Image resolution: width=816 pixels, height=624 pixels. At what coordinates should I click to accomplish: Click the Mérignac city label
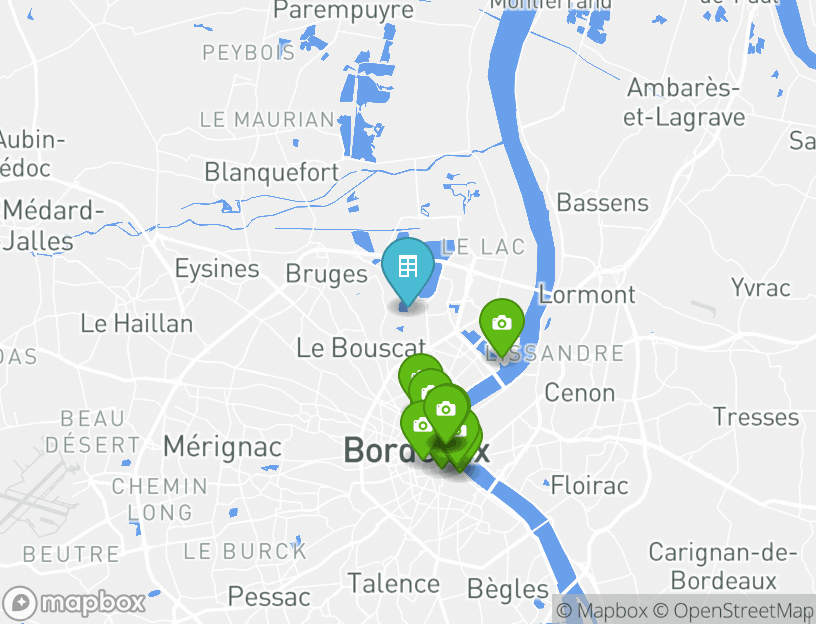coord(222,447)
